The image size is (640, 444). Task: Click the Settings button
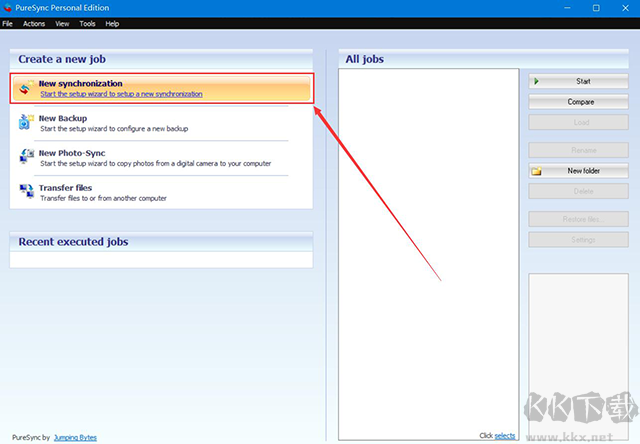[578, 240]
